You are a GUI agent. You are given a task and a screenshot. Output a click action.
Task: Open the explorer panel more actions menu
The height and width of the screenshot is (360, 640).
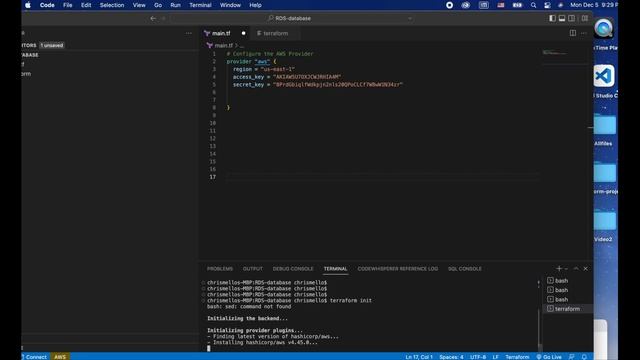click(189, 33)
